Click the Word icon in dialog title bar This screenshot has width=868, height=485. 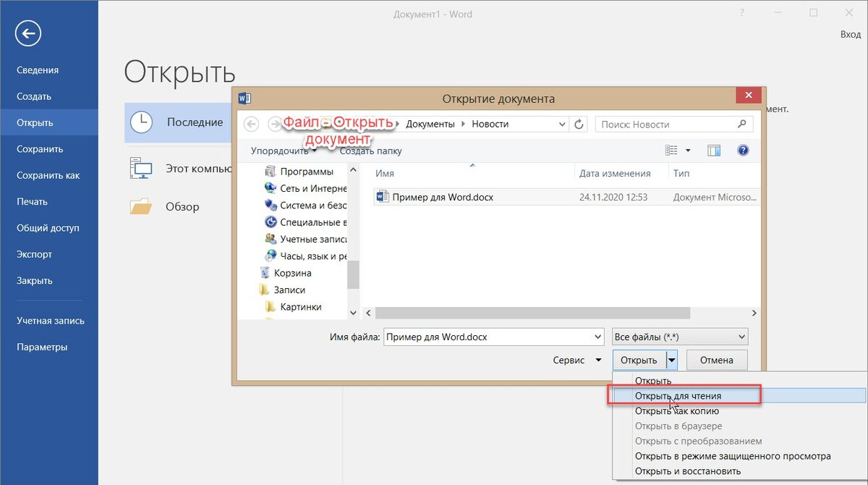(244, 98)
